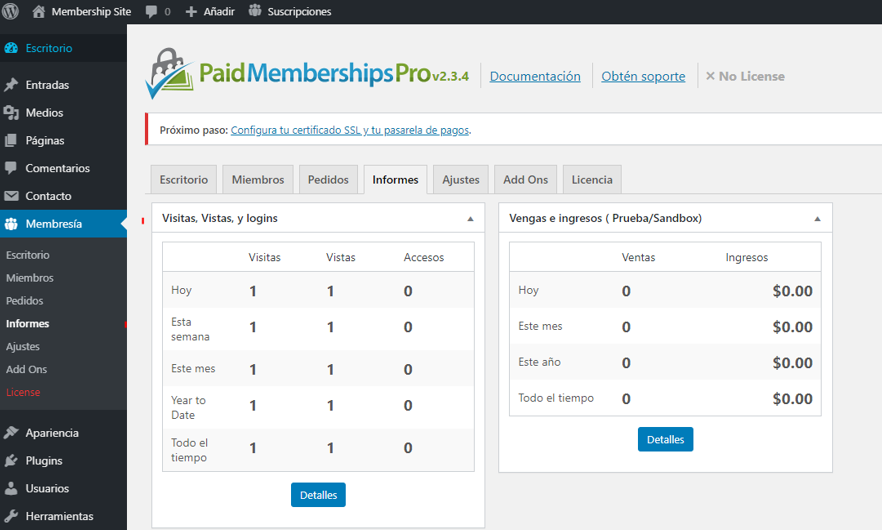The height and width of the screenshot is (530, 883).
Task: Open Comentarios in the sidebar
Action: point(57,168)
